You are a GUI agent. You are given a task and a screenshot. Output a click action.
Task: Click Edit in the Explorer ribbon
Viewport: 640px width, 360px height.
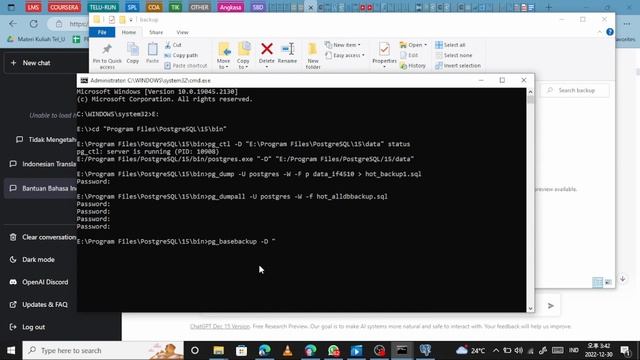pos(409,55)
